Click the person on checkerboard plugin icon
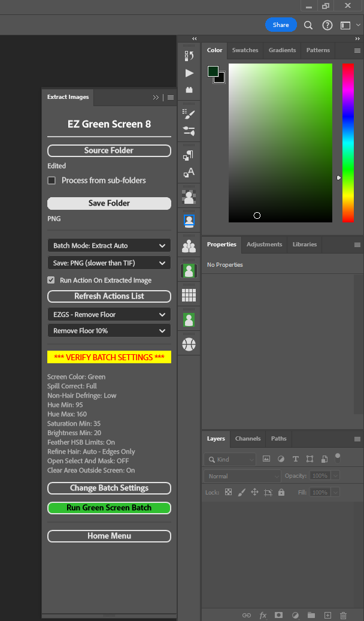The width and height of the screenshot is (364, 621). pos(189,197)
